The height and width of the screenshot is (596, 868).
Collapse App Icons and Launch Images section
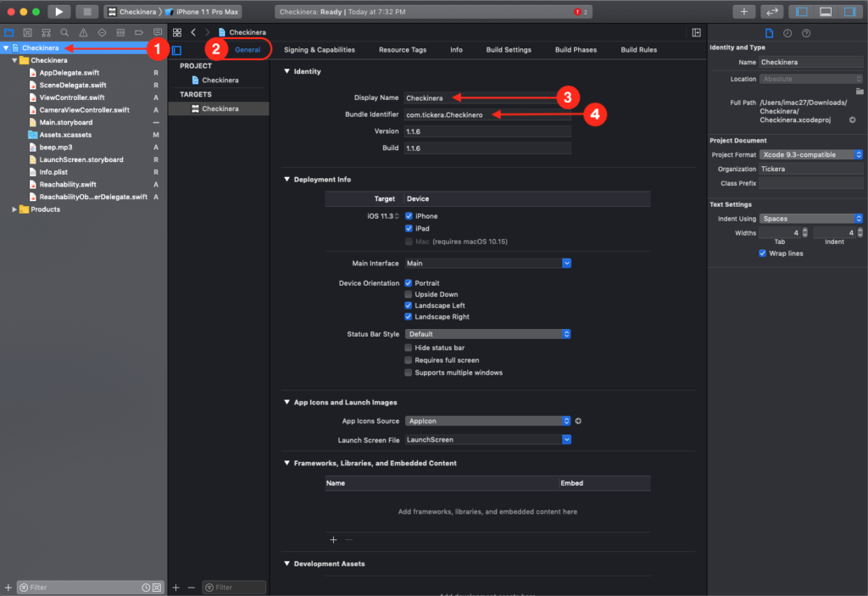tap(287, 402)
